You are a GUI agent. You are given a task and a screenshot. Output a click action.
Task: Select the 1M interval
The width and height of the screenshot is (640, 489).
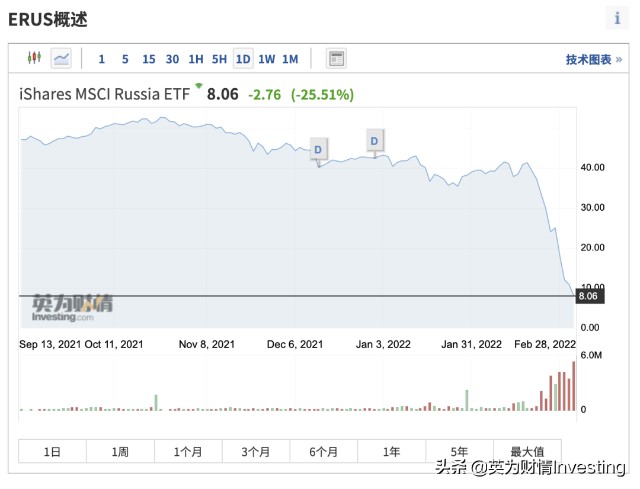(x=290, y=59)
